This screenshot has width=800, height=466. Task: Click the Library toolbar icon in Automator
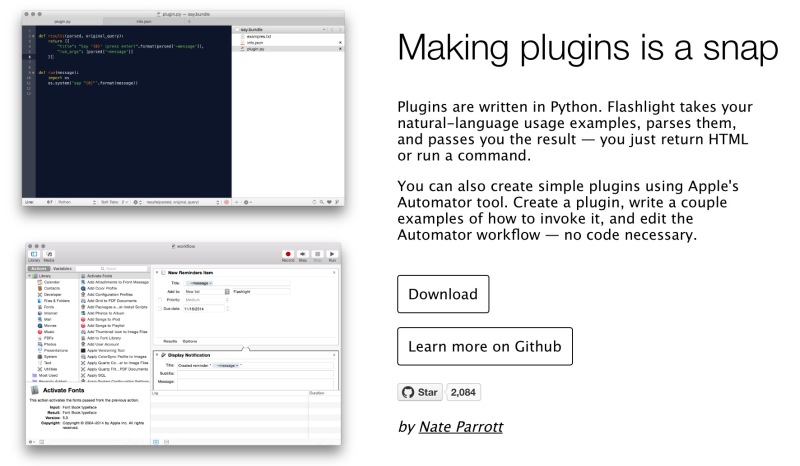click(34, 254)
